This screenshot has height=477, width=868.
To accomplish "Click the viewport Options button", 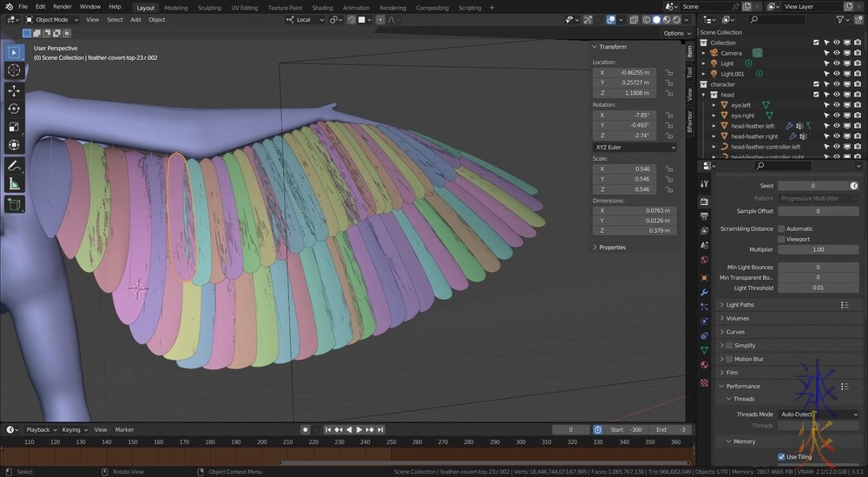I will [676, 33].
